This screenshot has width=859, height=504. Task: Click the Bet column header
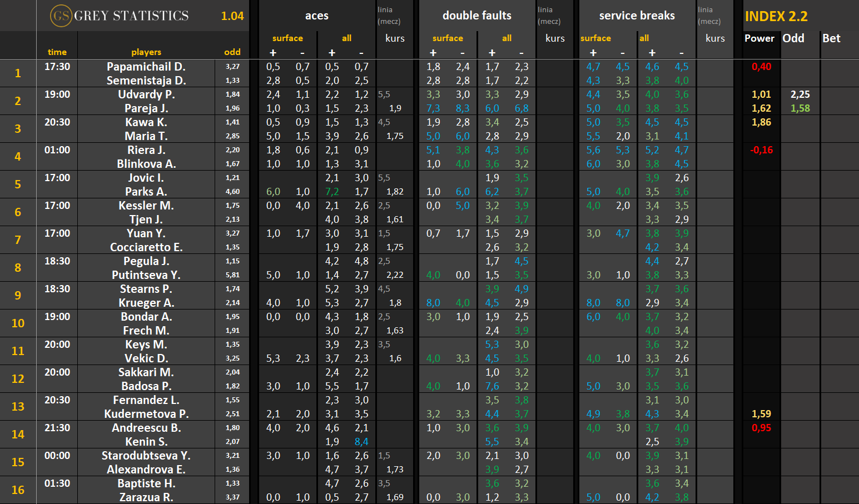coord(831,38)
